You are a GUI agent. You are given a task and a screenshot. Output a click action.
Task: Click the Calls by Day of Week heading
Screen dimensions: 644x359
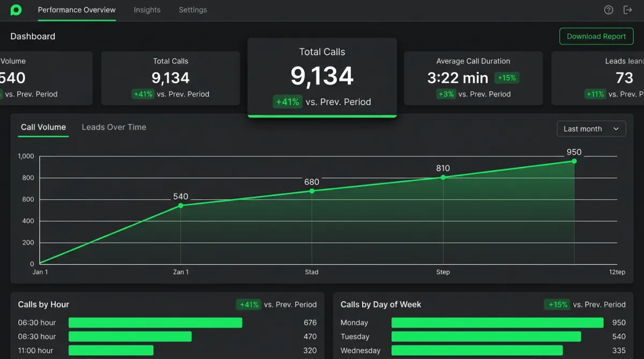(x=381, y=304)
